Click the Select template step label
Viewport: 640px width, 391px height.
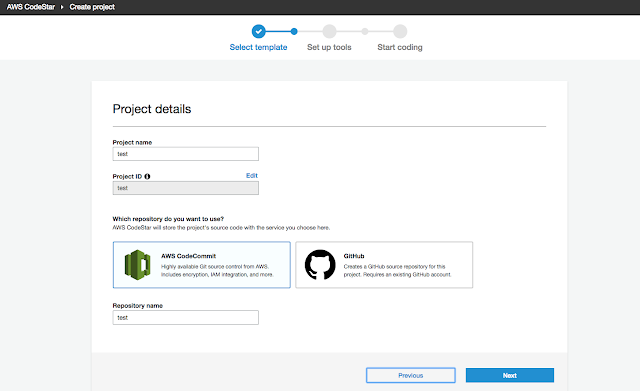pos(258,47)
